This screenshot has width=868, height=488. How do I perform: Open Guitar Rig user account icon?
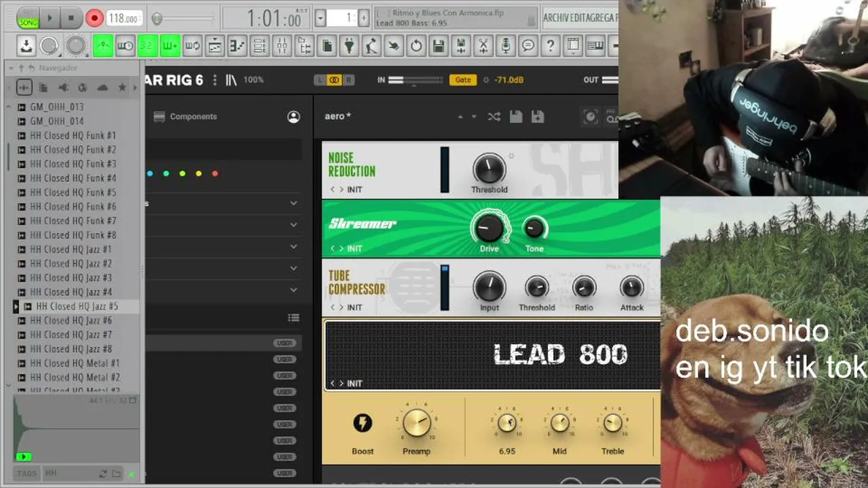pos(294,117)
